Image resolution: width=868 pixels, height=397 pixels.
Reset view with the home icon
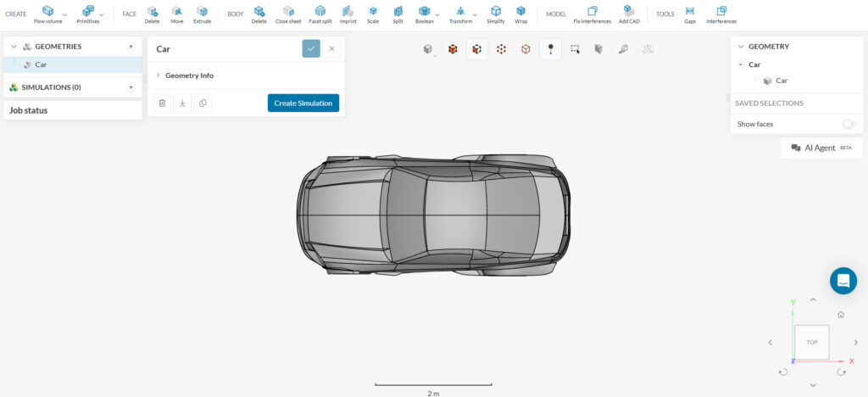(x=841, y=315)
